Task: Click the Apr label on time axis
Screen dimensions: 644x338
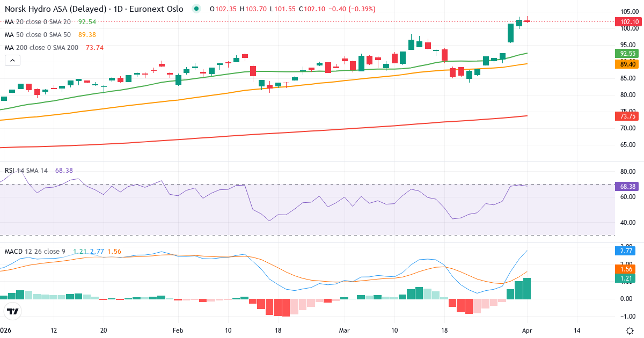Action: pos(527,330)
